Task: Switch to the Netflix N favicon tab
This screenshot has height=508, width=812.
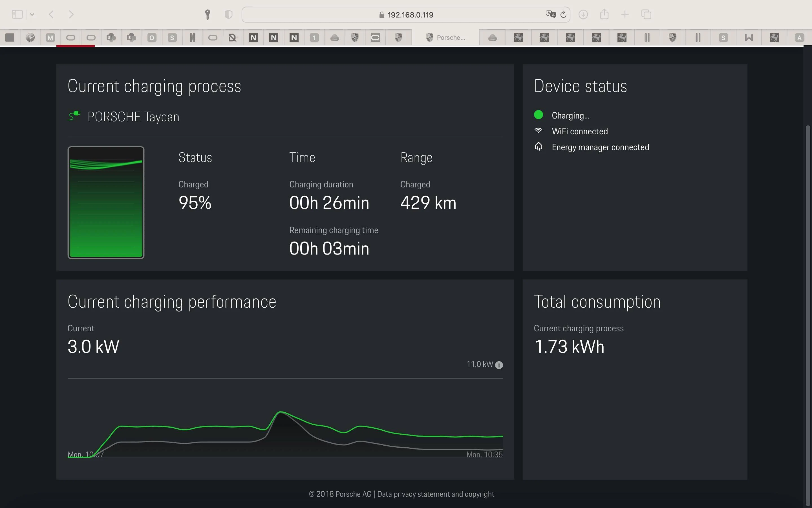Action: [x=192, y=38]
